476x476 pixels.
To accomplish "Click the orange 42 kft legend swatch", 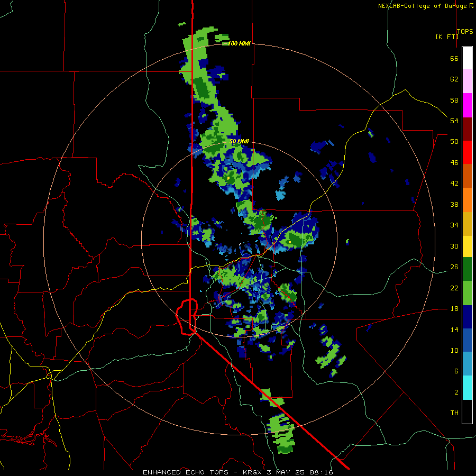I will coord(467,200).
